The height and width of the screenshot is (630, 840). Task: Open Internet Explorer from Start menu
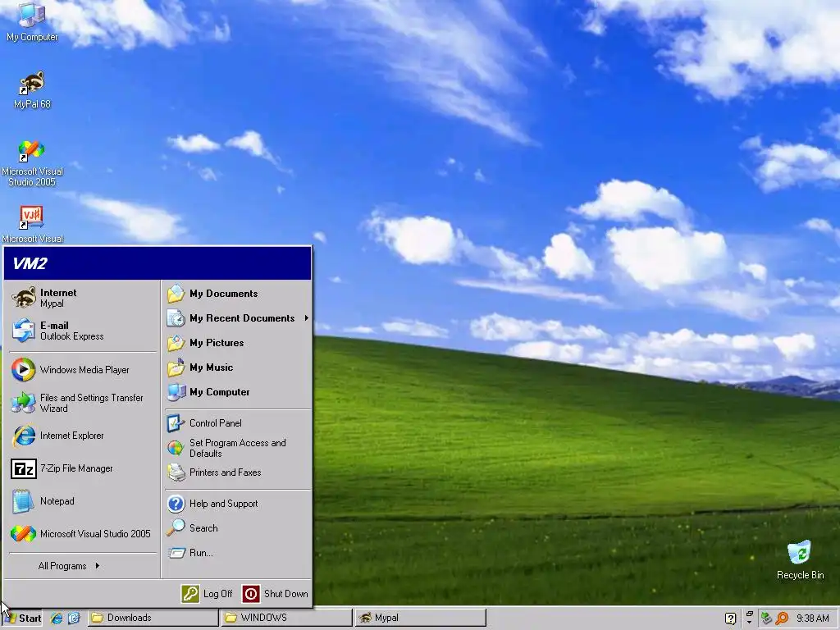pyautogui.click(x=81, y=436)
